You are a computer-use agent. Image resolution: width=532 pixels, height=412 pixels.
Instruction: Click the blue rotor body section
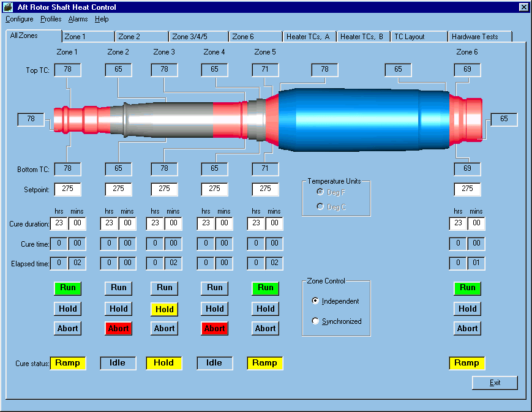[x=361, y=119]
